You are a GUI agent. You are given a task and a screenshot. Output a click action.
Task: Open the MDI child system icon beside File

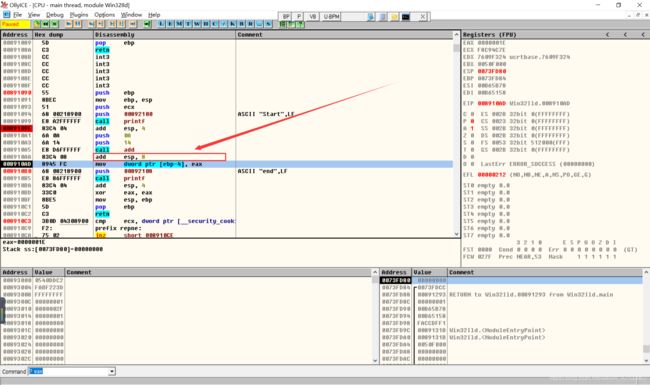click(6, 15)
